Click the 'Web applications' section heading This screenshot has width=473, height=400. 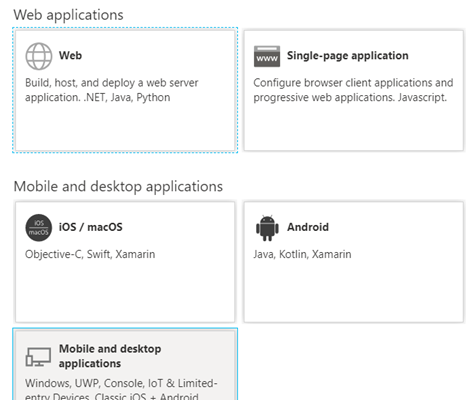click(68, 15)
